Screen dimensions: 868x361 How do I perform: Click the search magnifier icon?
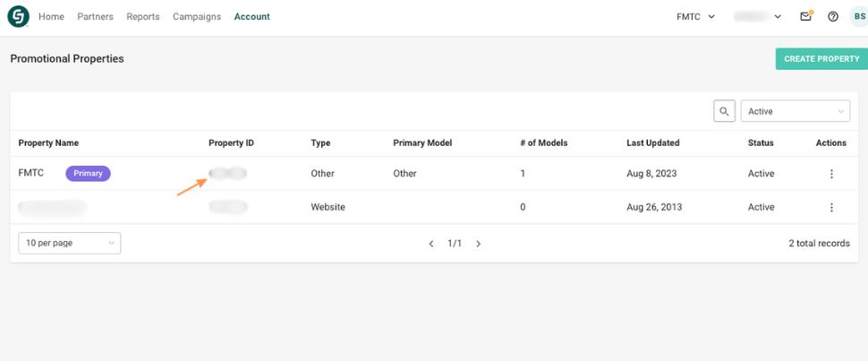coord(724,111)
